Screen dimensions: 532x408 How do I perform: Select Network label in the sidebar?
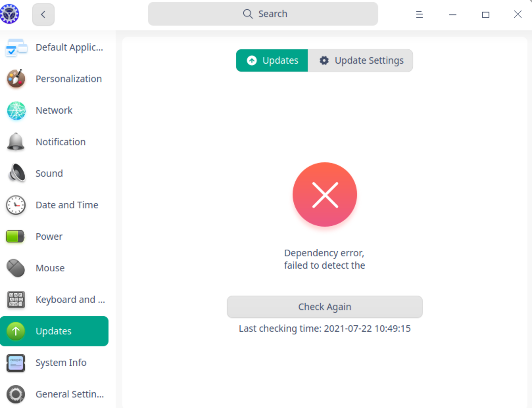[x=54, y=110]
